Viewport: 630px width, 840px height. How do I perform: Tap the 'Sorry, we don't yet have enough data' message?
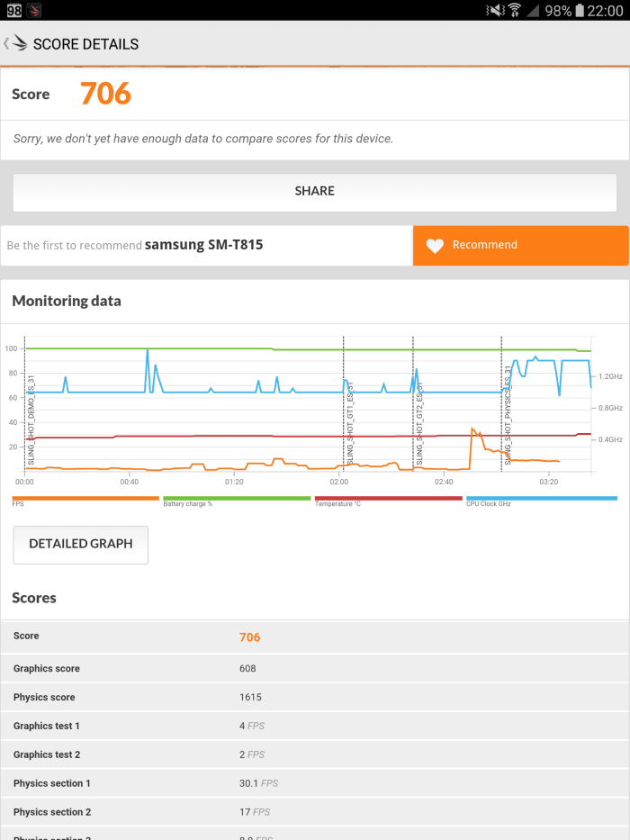pos(203,139)
